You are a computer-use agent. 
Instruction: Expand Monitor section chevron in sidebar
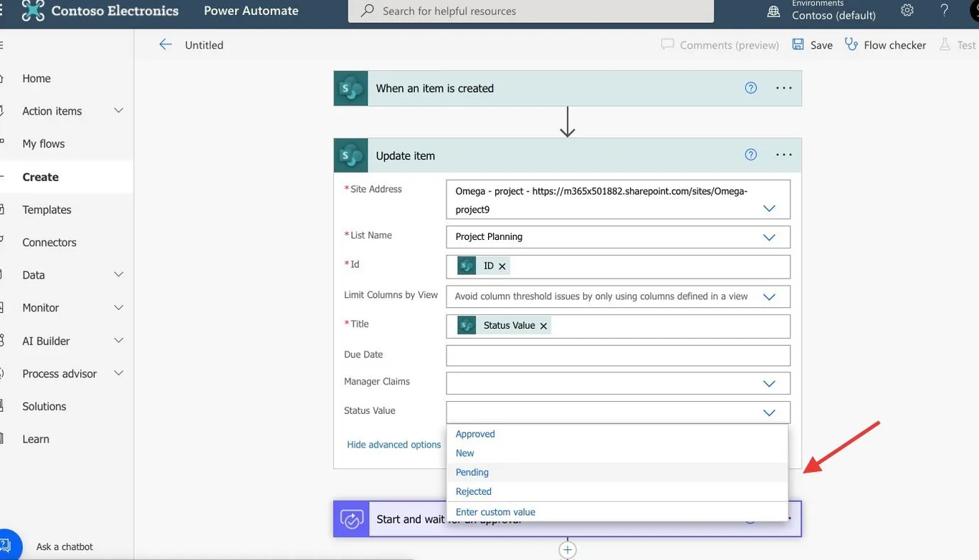point(119,307)
